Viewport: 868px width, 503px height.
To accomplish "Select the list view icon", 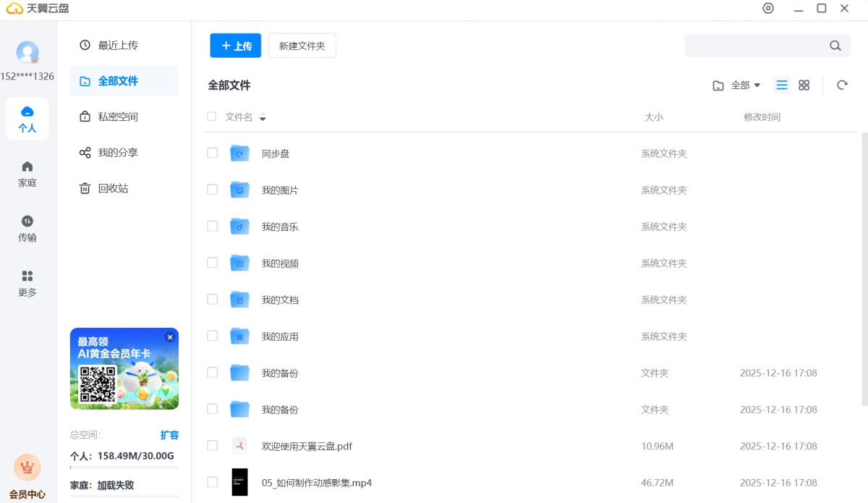I will point(782,85).
